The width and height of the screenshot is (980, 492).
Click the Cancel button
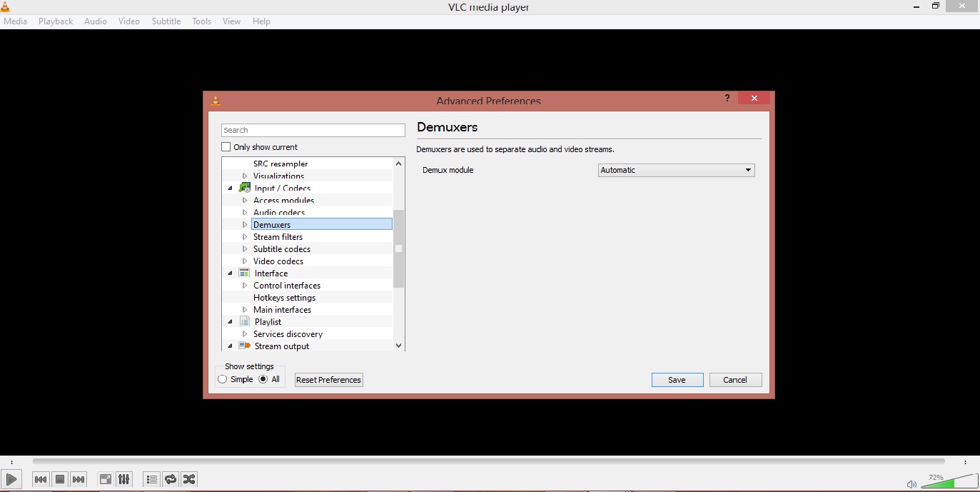coord(735,380)
